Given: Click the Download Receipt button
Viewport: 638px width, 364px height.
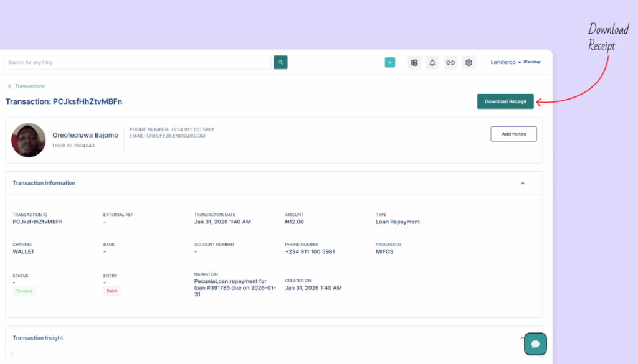Looking at the screenshot, I should point(505,101).
